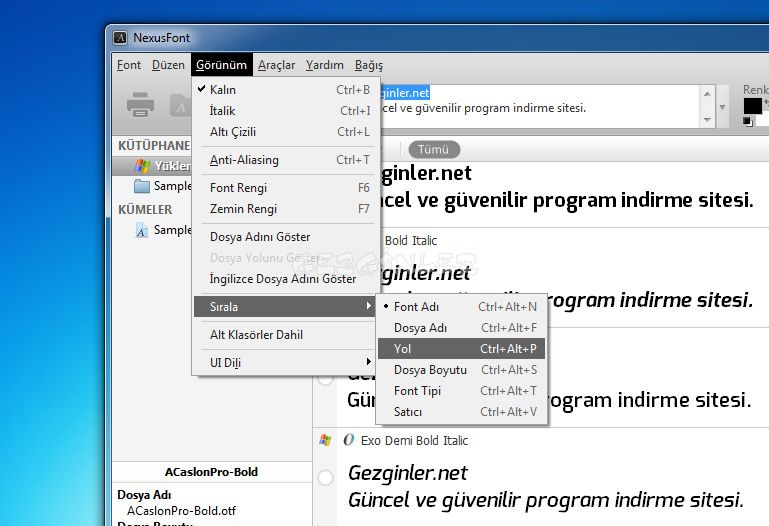Select the Yüklenen library item
This screenshot has width=769, height=526.
click(152, 166)
